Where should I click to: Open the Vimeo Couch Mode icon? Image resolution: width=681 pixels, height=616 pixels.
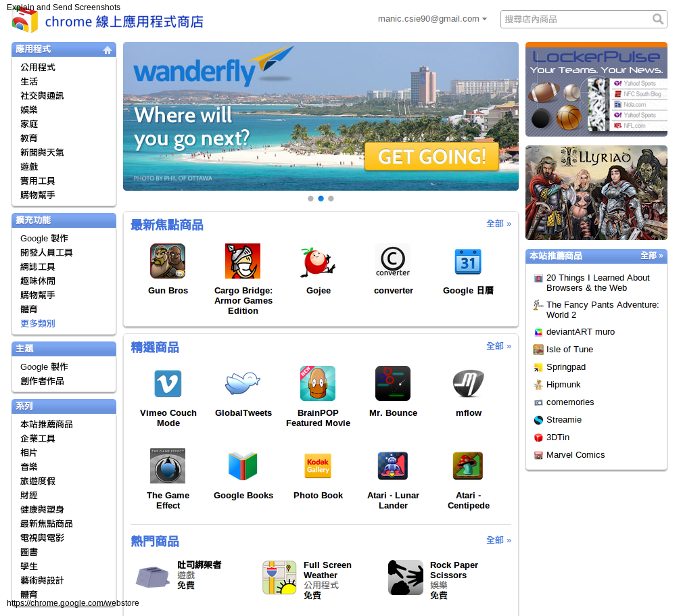coord(168,383)
